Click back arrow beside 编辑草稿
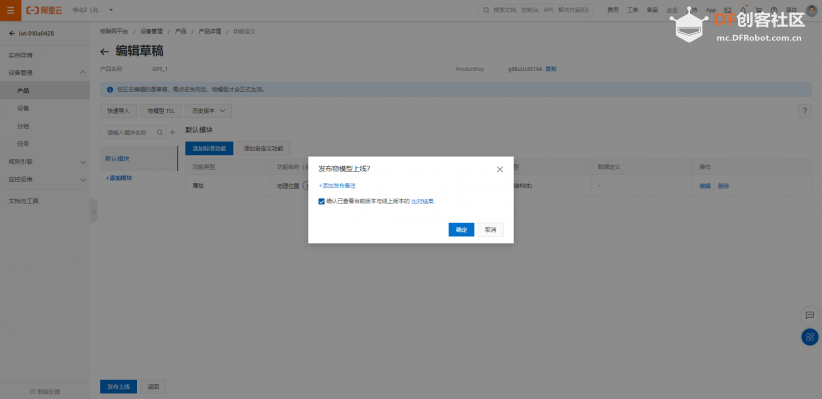The height and width of the screenshot is (399, 822). [105, 51]
